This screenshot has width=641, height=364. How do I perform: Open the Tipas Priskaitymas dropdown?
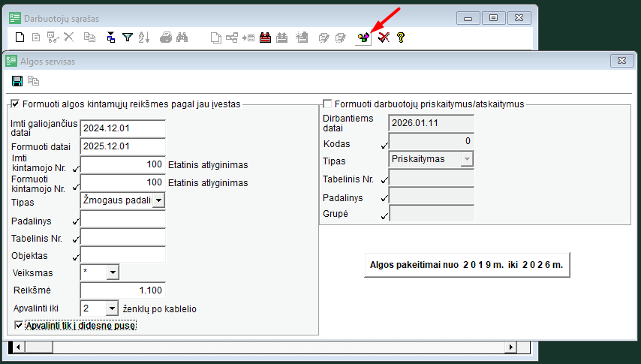pos(466,159)
